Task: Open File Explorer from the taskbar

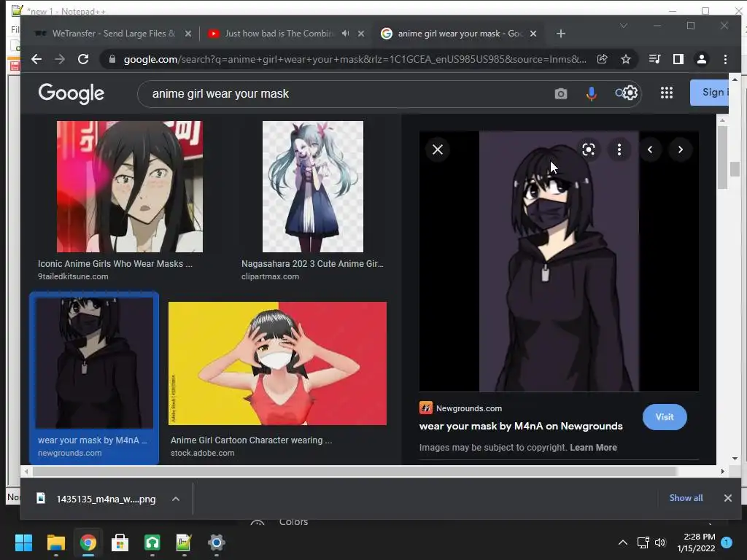Action: 55,542
